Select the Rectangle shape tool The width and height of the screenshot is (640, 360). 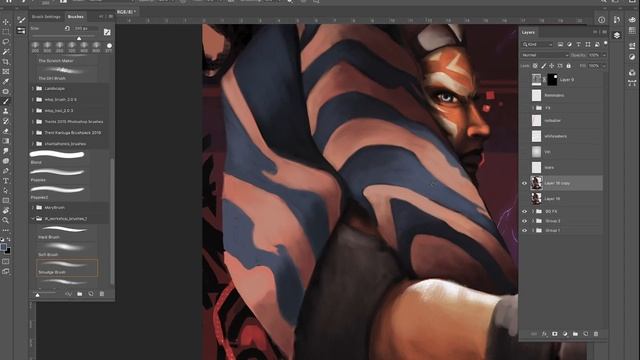(x=6, y=200)
